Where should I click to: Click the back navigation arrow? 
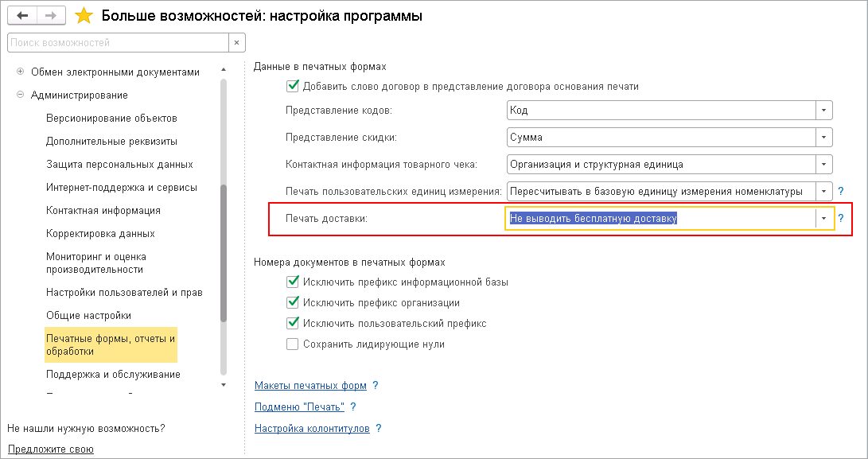coord(21,16)
